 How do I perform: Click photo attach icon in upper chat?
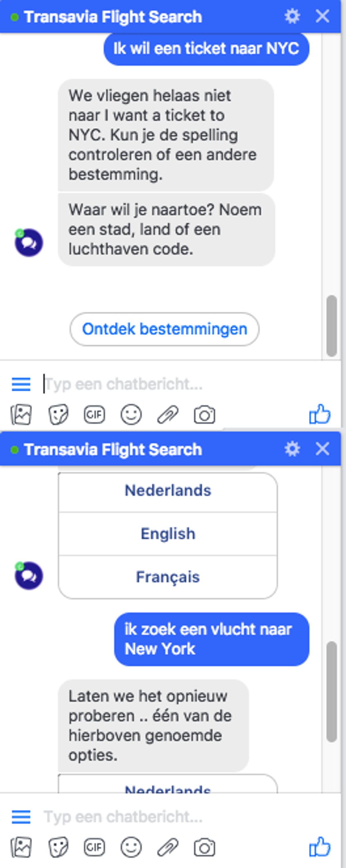point(21,415)
